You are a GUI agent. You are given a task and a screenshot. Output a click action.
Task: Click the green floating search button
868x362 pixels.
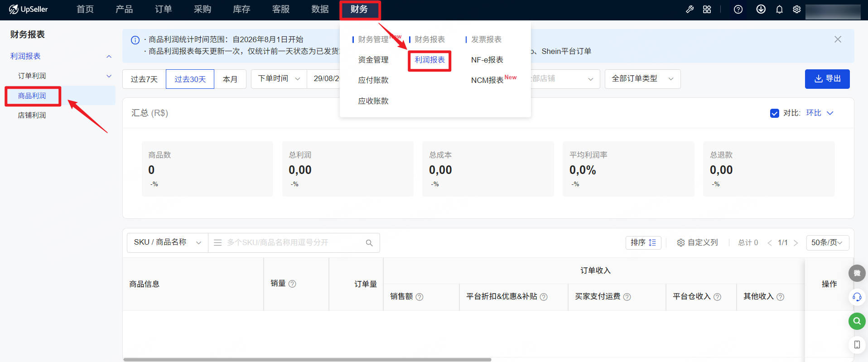pyautogui.click(x=857, y=321)
